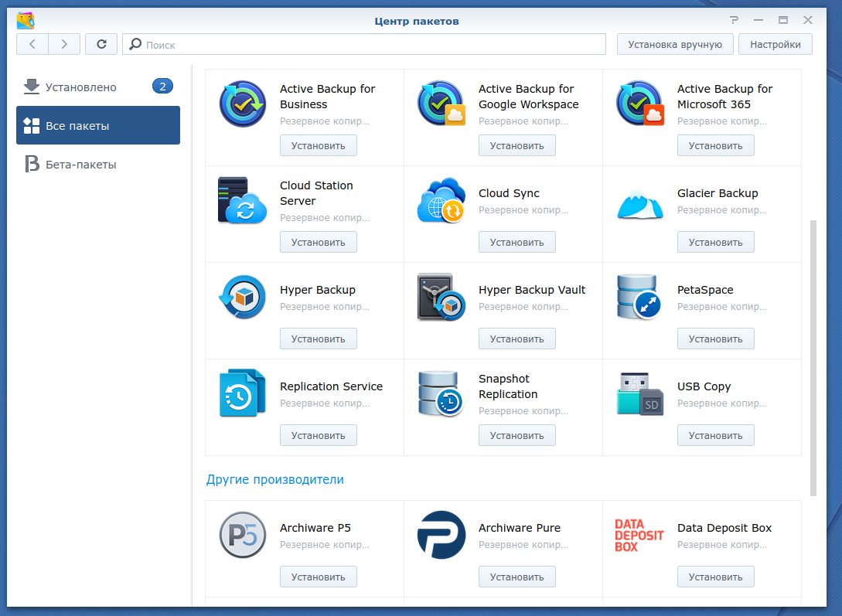Viewport: 842px width, 616px height.
Task: Install Glacier Backup package
Action: (716, 242)
